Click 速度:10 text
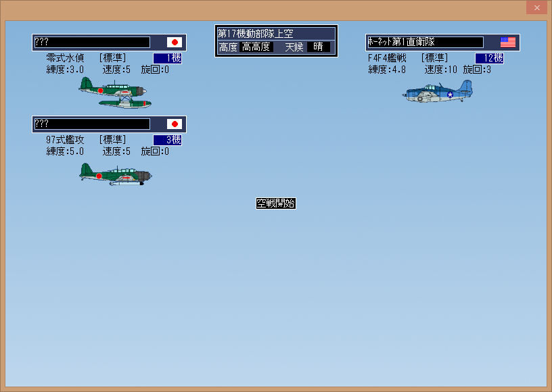Screen dimensions: 552x392 click(441, 70)
